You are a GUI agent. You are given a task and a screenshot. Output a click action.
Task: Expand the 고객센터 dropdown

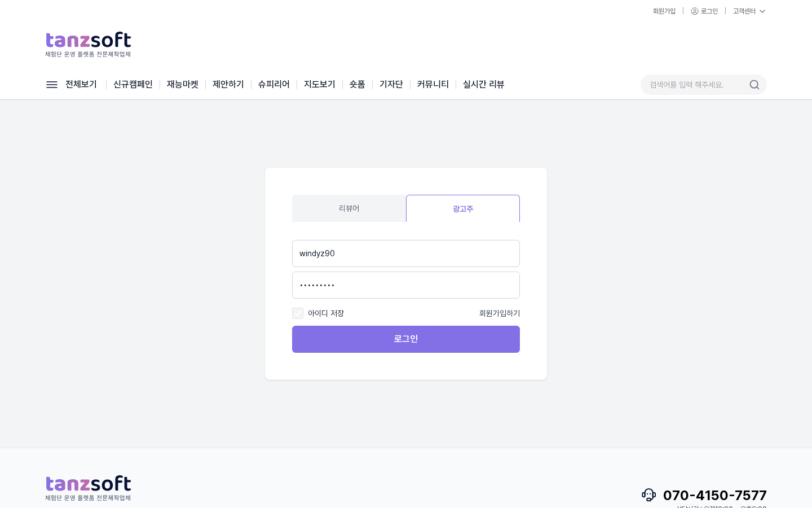click(x=749, y=11)
